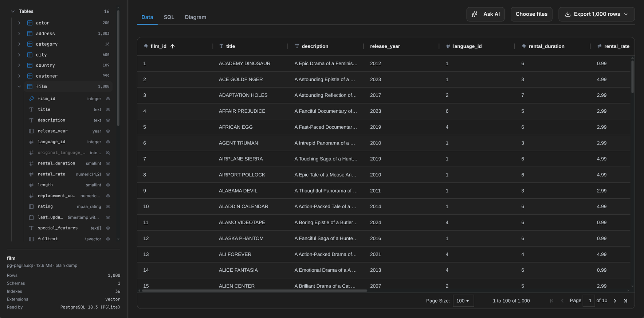Open the Page Size dropdown
Screen dimensions: 644x318
[463, 301]
